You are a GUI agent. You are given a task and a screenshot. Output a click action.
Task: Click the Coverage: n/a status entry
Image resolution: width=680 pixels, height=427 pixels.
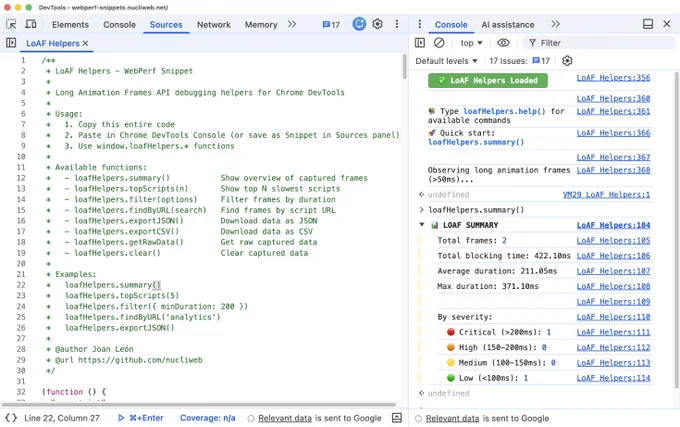pyautogui.click(x=208, y=418)
